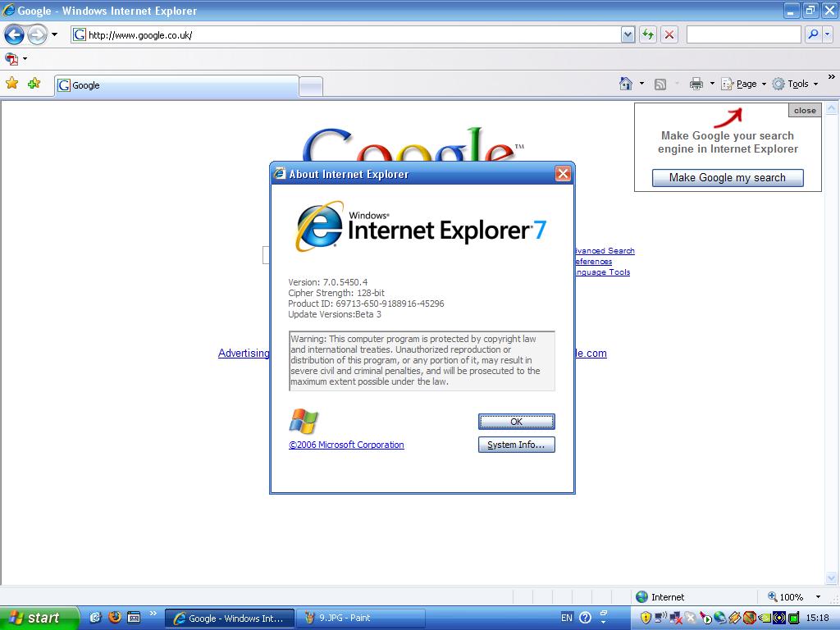The image size is (840, 630).
Task: Expand the Home button dropdown arrow
Action: (x=641, y=84)
